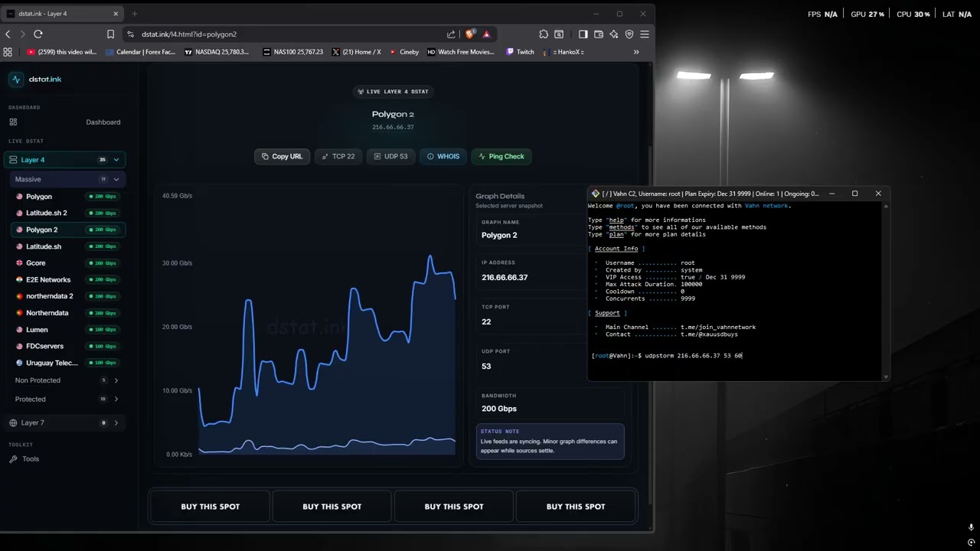Expand the Protected group

(x=66, y=399)
